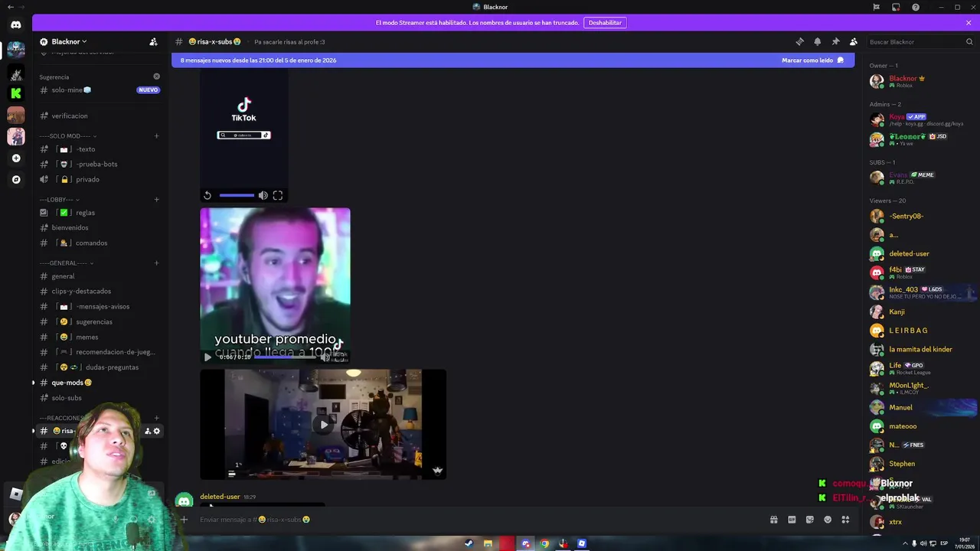Image resolution: width=980 pixels, height=551 pixels.
Task: Open Chrome in Windows taskbar
Action: (x=544, y=543)
